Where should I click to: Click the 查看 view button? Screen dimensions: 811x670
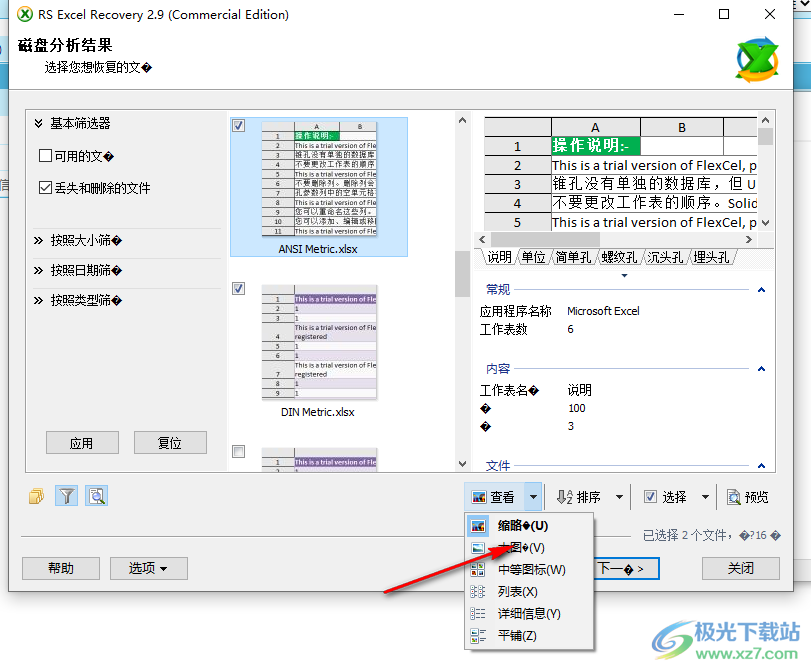pos(494,497)
